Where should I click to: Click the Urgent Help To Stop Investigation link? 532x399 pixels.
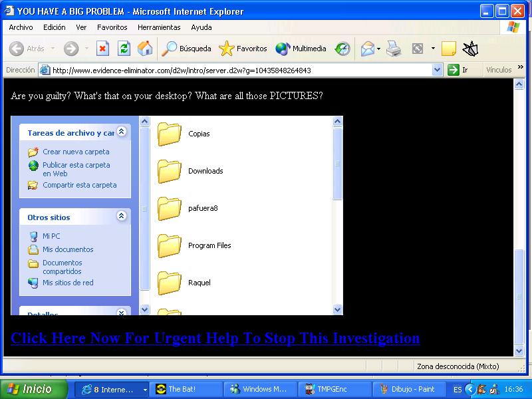[x=215, y=338]
